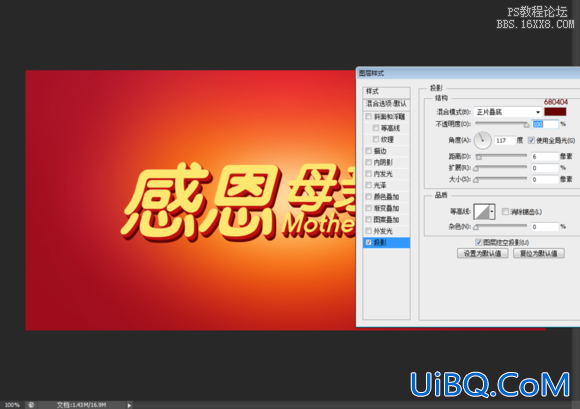Enable the 描边 (Stroke) checkbox

368,151
